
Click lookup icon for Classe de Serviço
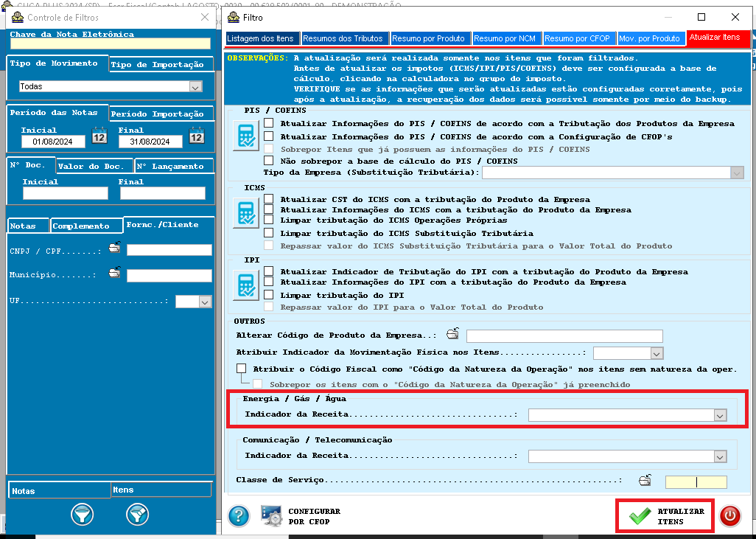(x=645, y=480)
